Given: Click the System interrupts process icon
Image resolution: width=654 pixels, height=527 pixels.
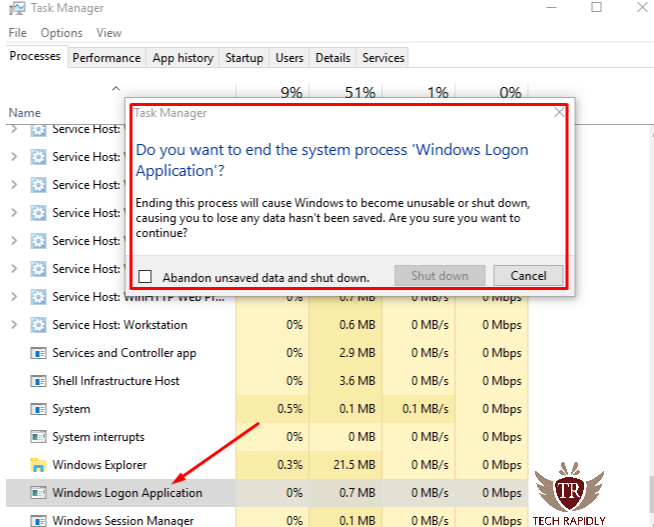Looking at the screenshot, I should click(38, 437).
